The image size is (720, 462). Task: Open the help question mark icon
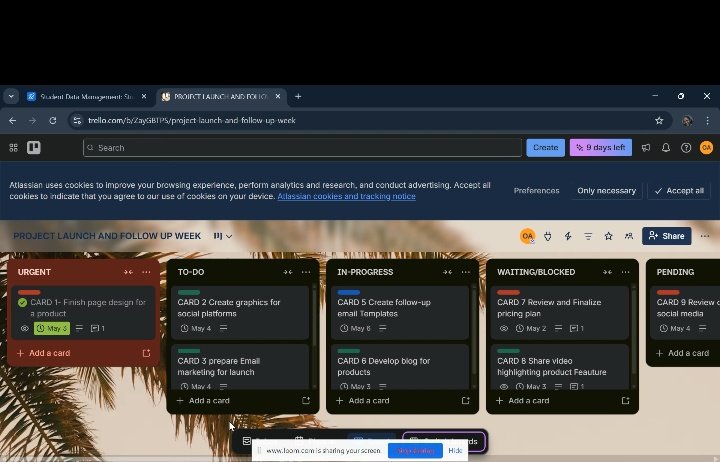pyautogui.click(x=686, y=147)
